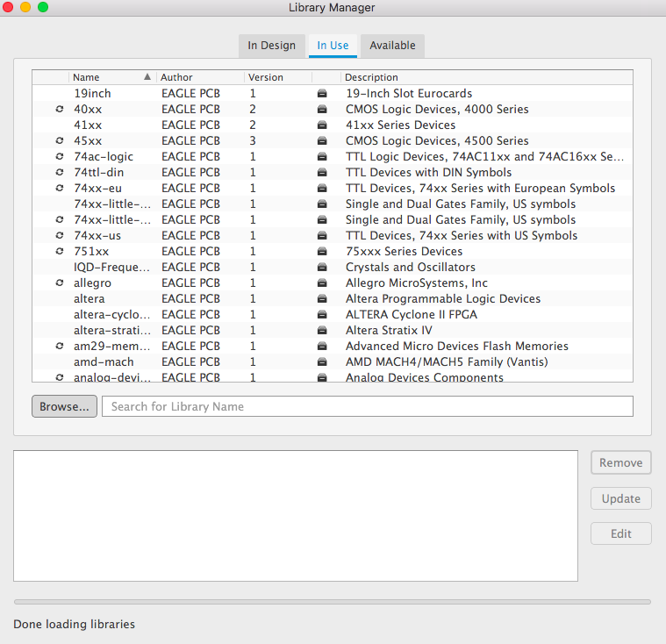666x644 pixels.
Task: Click library icon in altera-cyclo row
Action: (x=322, y=314)
